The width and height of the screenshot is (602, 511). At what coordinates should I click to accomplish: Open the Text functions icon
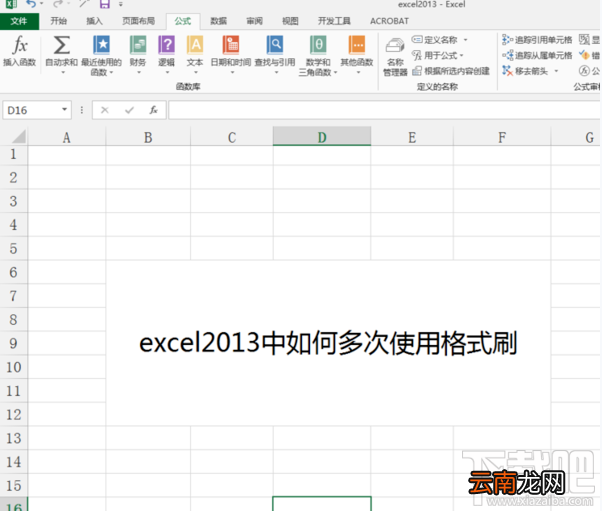195,45
